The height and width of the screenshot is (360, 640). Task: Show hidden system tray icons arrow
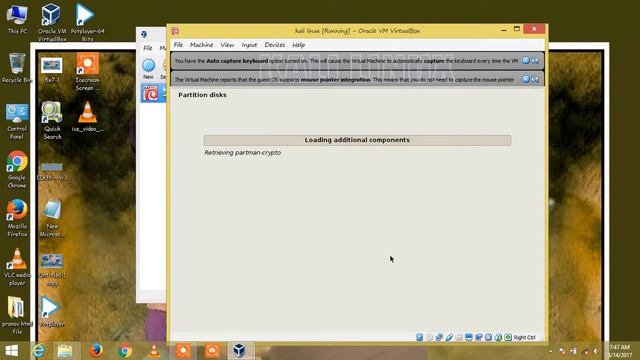[551, 351]
